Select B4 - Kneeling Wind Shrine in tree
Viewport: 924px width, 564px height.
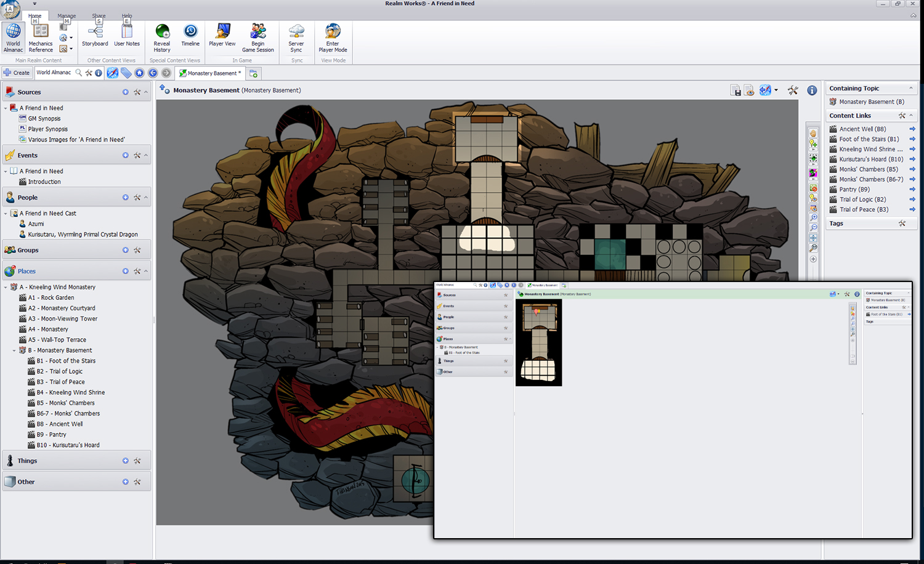tap(71, 393)
